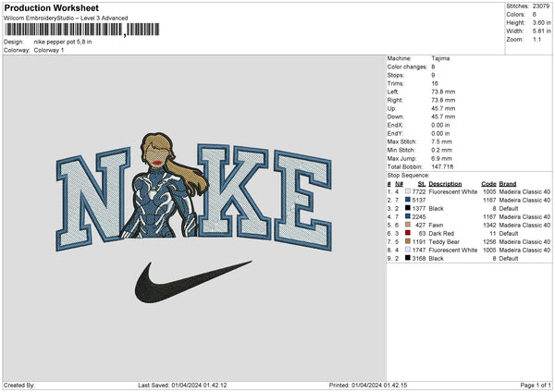Image resolution: width=555 pixels, height=392 pixels.
Task: Click the 'Brand' column header
Action: (508, 184)
